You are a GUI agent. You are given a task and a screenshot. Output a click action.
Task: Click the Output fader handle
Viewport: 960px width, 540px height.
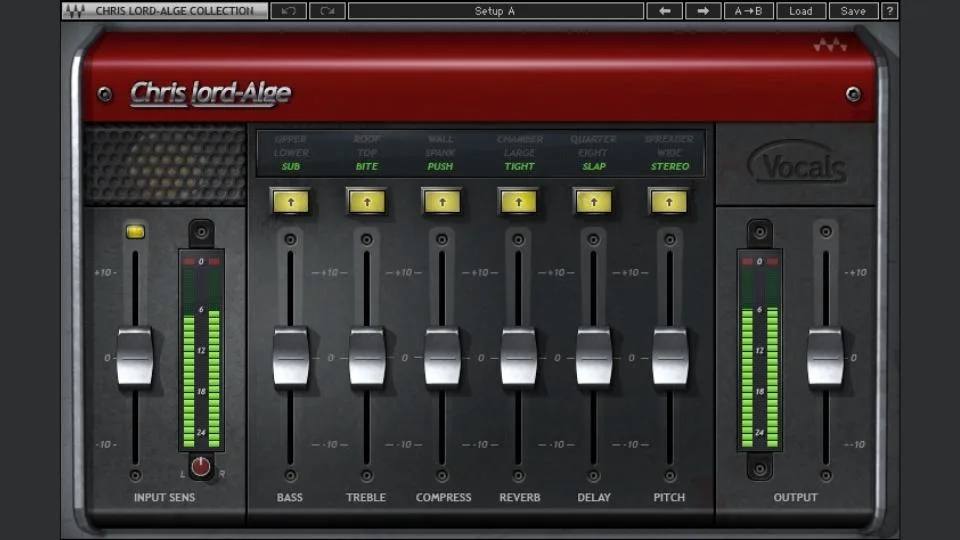tap(825, 358)
